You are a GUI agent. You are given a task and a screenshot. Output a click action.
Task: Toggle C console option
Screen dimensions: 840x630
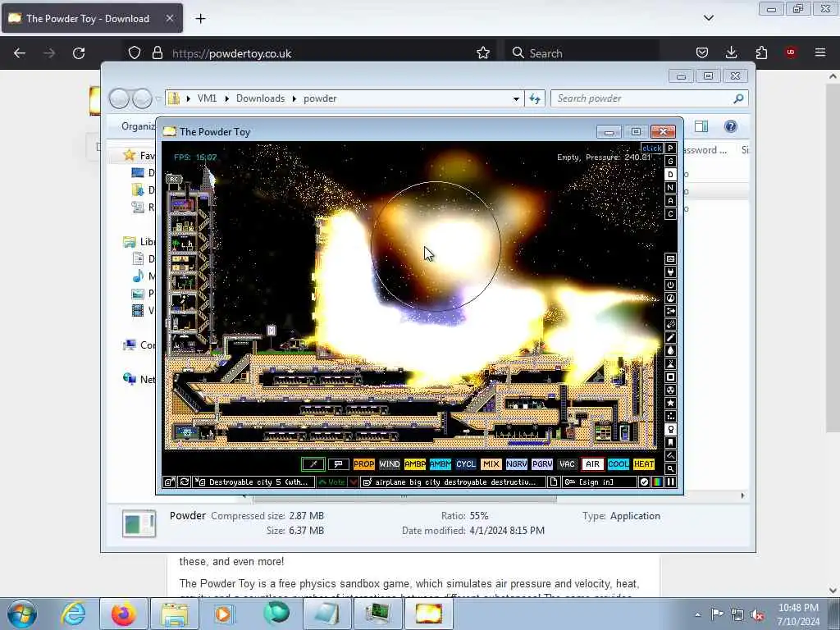670,214
